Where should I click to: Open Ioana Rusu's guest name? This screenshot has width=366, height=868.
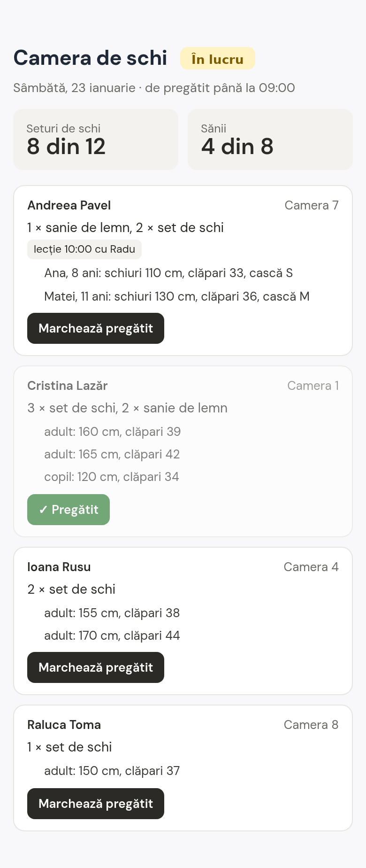pyautogui.click(x=59, y=567)
